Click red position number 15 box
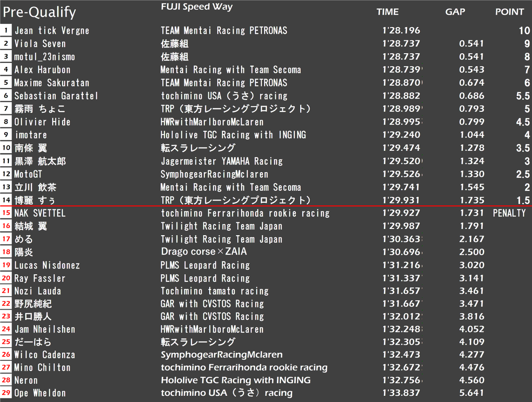Viewport: 532px width, 402px height. tap(6, 213)
